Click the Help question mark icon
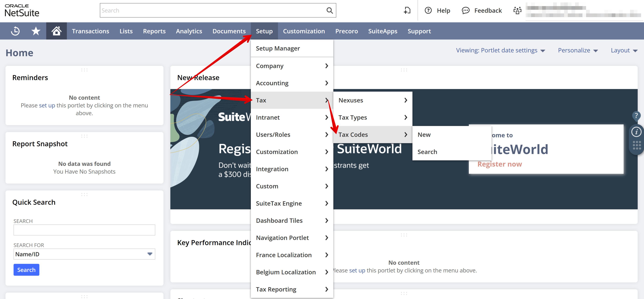This screenshot has height=299, width=644. click(x=428, y=10)
